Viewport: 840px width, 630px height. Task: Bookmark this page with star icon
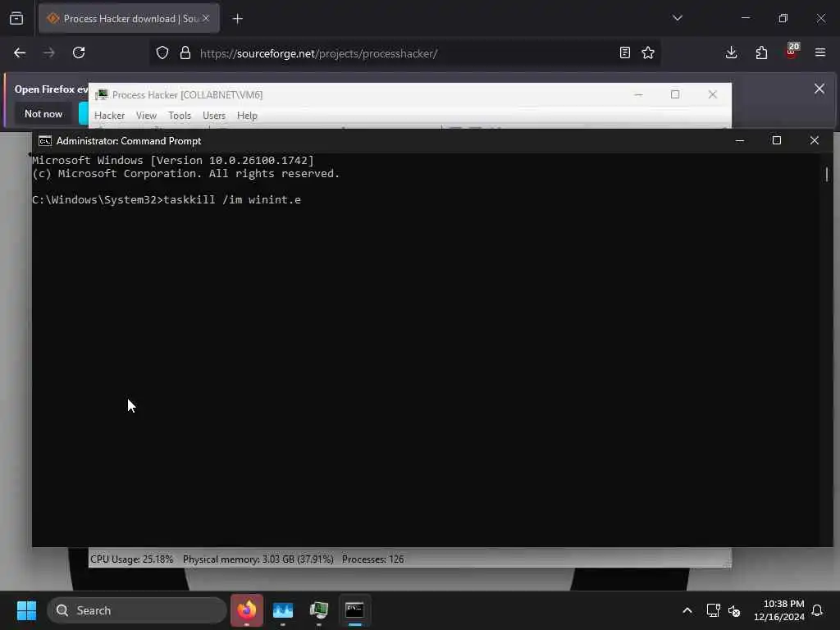[648, 52]
